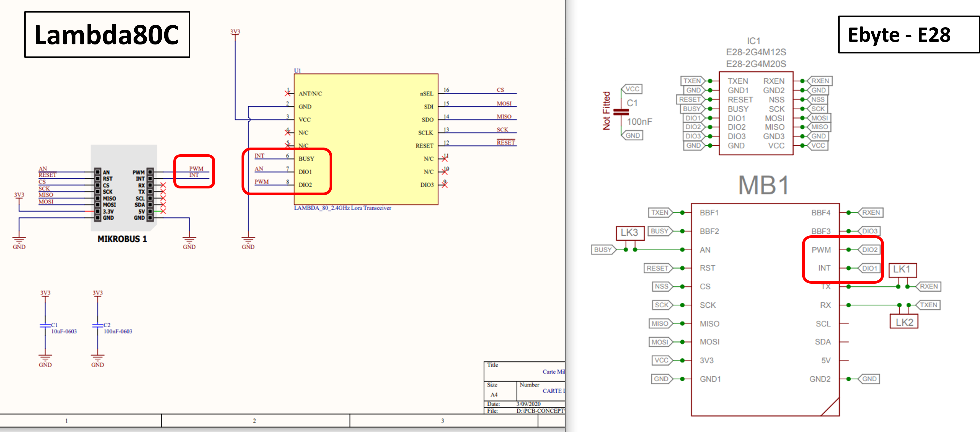Click the Lambda80C title box
The height and width of the screenshot is (432, 980).
tap(107, 35)
